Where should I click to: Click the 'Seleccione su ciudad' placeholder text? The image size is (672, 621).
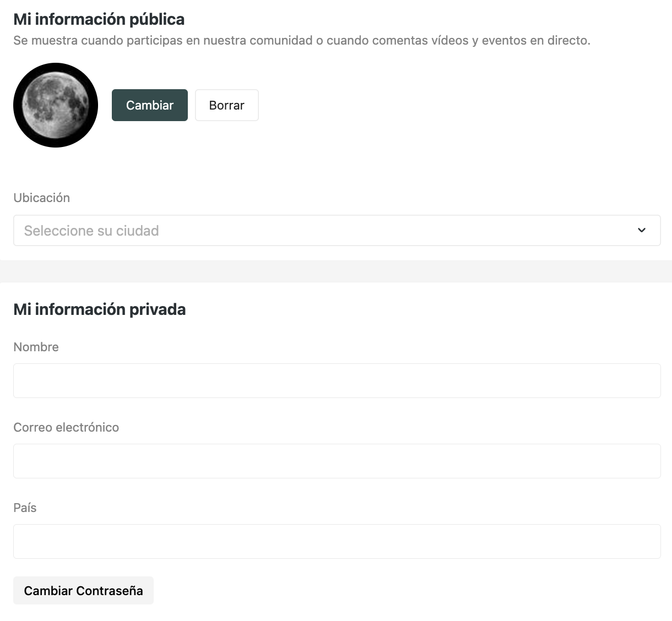[x=91, y=231]
